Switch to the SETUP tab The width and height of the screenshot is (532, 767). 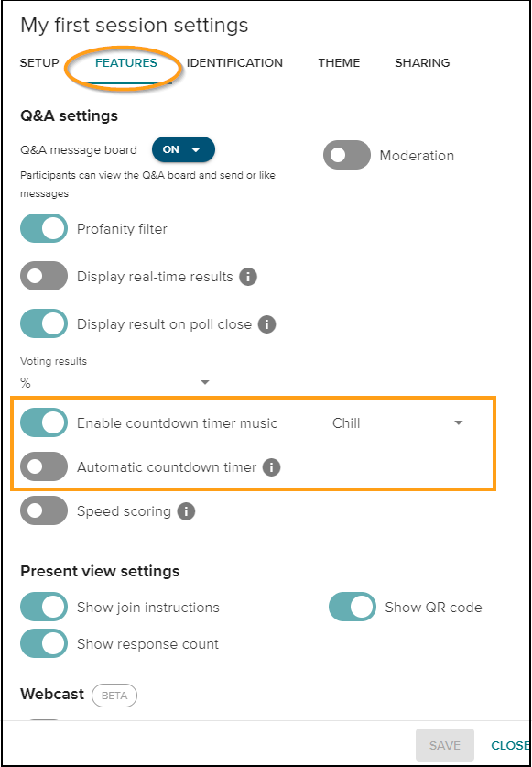pos(38,62)
